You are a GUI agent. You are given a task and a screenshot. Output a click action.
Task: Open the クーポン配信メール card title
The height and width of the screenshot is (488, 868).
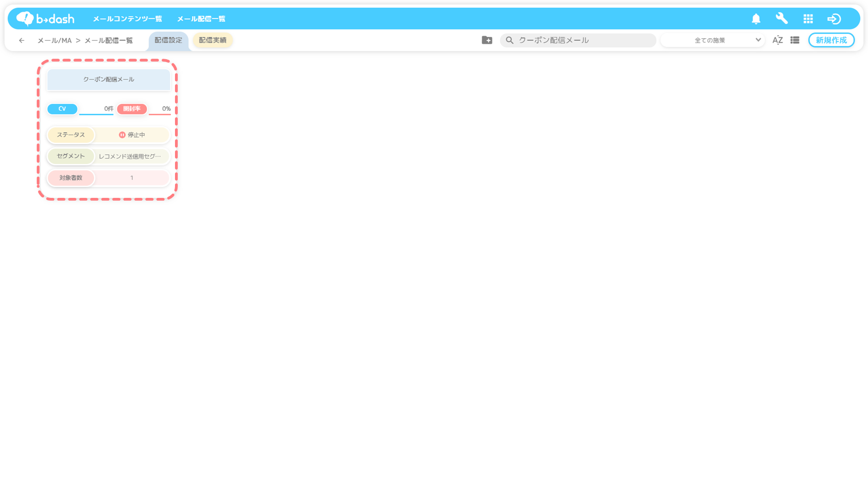(x=109, y=79)
